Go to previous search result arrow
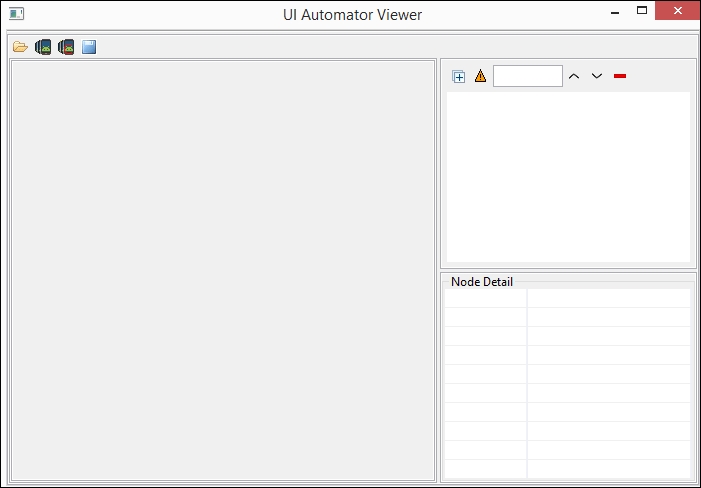This screenshot has width=701, height=488. click(574, 76)
